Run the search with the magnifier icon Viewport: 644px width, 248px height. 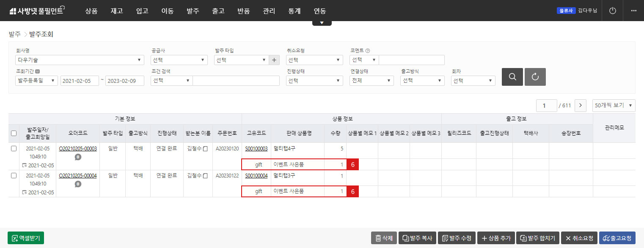[512, 77]
